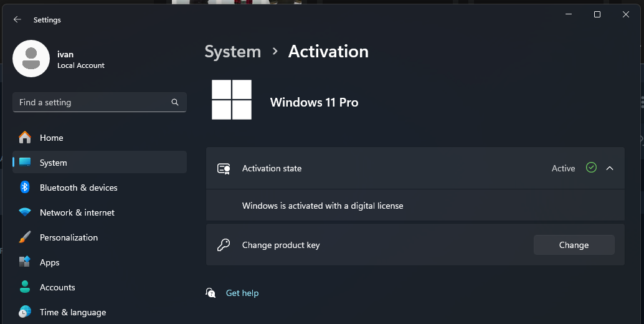Click the Windows 11 Pro edition text
This screenshot has width=644, height=324.
click(314, 102)
